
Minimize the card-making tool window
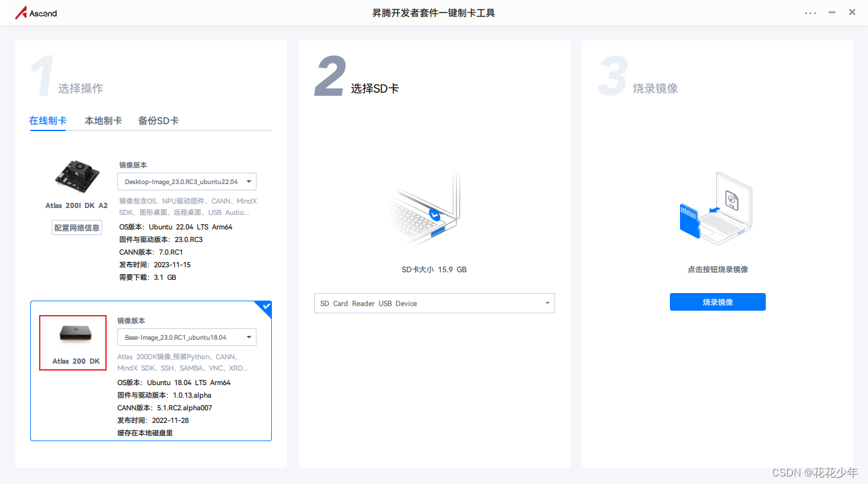point(833,13)
